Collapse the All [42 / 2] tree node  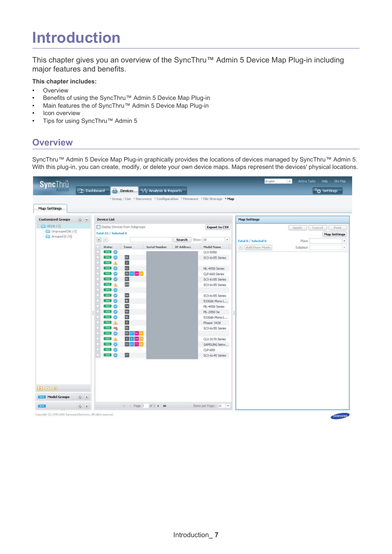[x=39, y=226]
